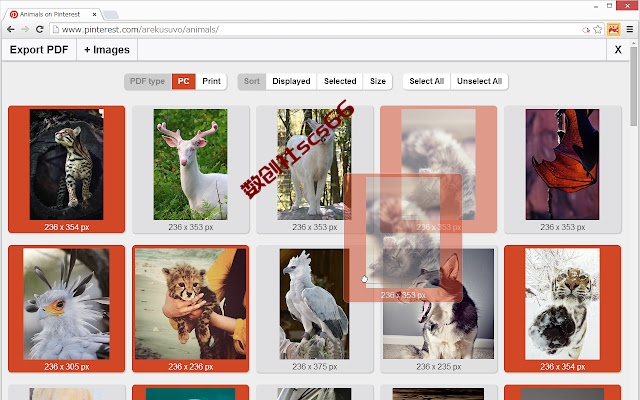Open a new browser tab
This screenshot has height=400, width=640.
[x=111, y=15]
